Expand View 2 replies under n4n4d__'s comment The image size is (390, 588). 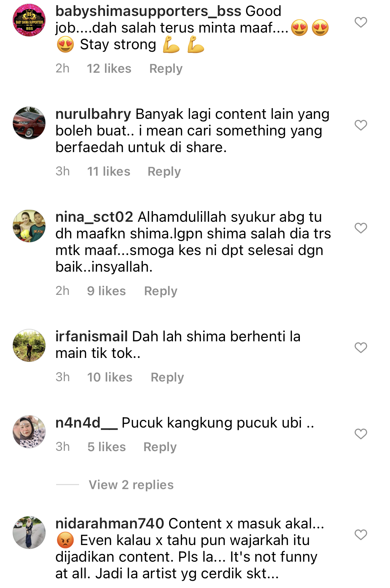(131, 485)
